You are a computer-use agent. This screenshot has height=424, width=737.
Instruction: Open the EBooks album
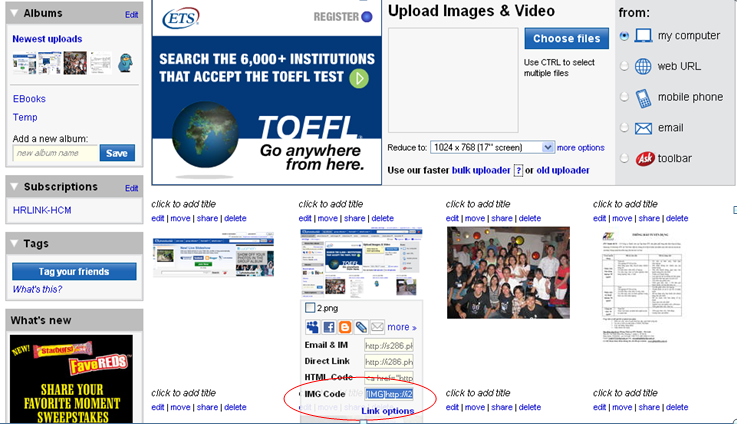point(29,99)
